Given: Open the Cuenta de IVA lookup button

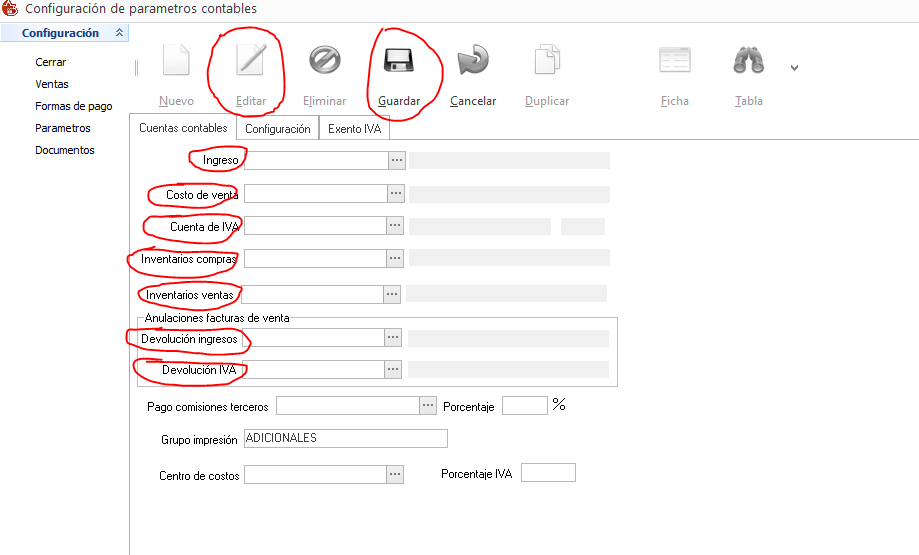Looking at the screenshot, I should pyautogui.click(x=396, y=227).
